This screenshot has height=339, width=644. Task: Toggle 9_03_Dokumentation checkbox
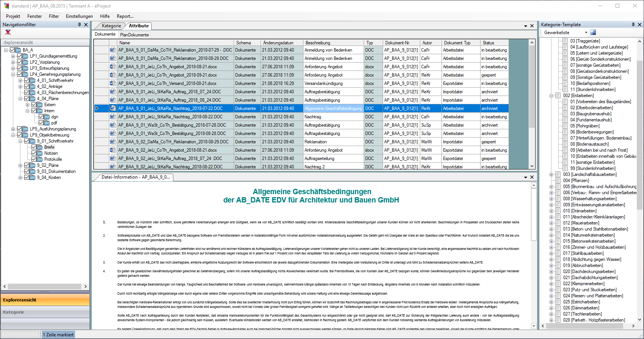coord(27,171)
